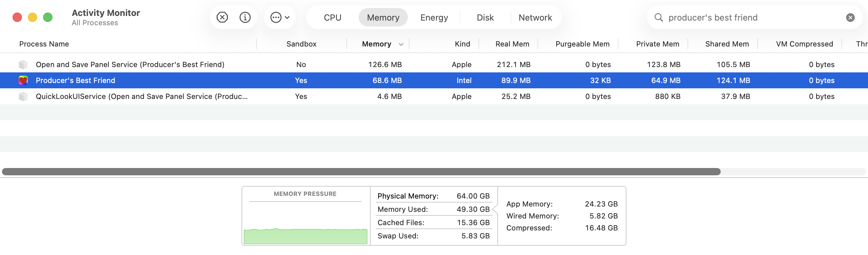The width and height of the screenshot is (868, 255).
Task: Open process info with the inspect icon
Action: tap(245, 17)
